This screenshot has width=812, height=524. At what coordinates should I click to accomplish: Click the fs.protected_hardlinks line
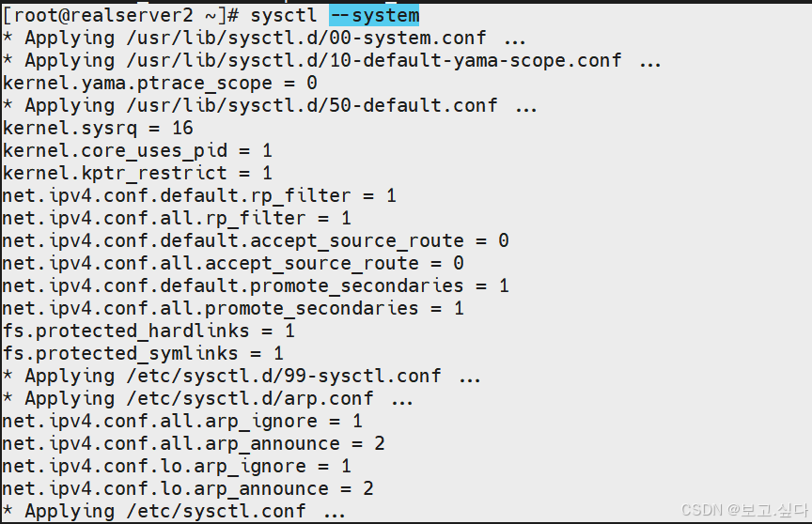(x=148, y=331)
